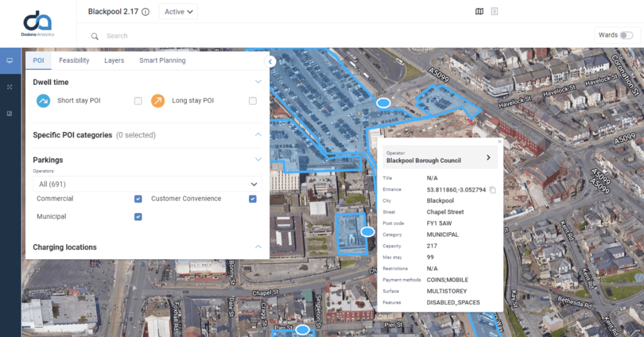This screenshot has width=644, height=337.
Task: Copy entrance coordinates with the copy icon
Action: [x=493, y=190]
